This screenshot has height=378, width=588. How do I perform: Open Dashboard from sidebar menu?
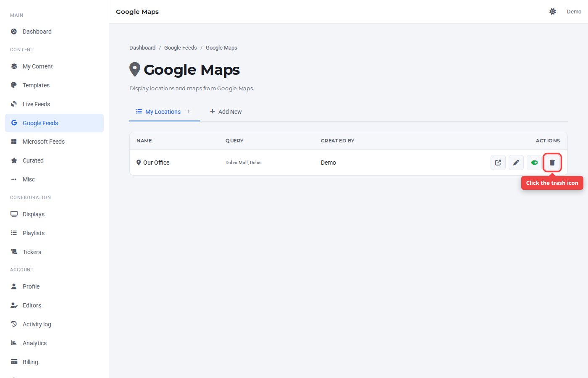coord(54,31)
